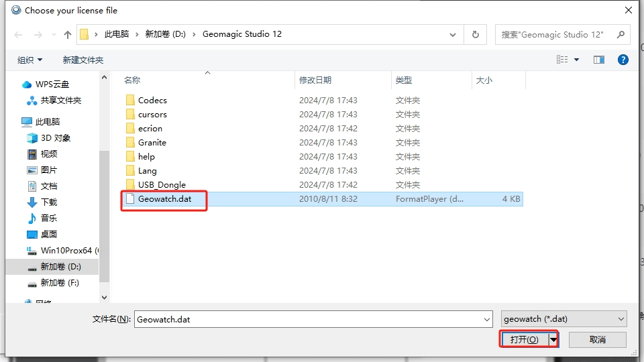Open 音乐 in the sidebar

pyautogui.click(x=42, y=218)
